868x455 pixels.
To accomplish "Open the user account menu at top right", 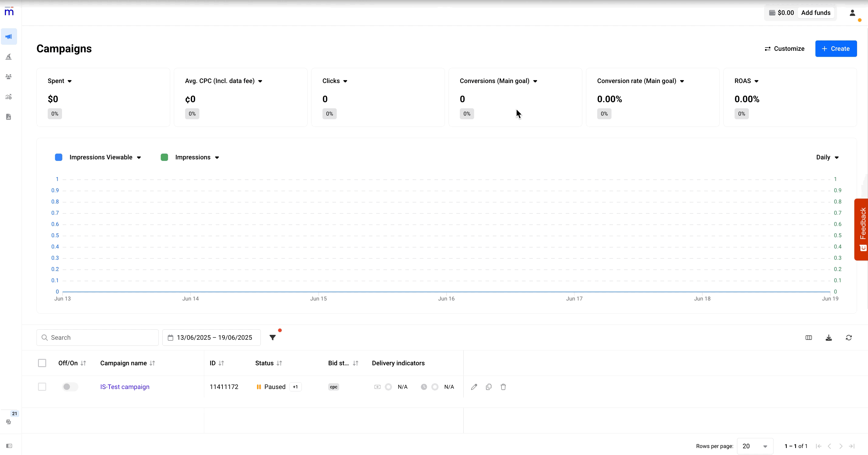I will (852, 13).
